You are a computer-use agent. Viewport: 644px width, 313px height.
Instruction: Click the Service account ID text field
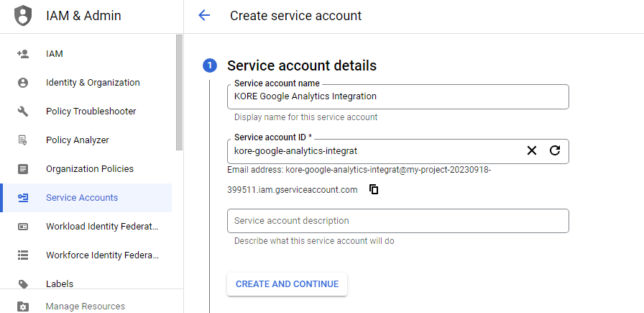[x=374, y=151]
